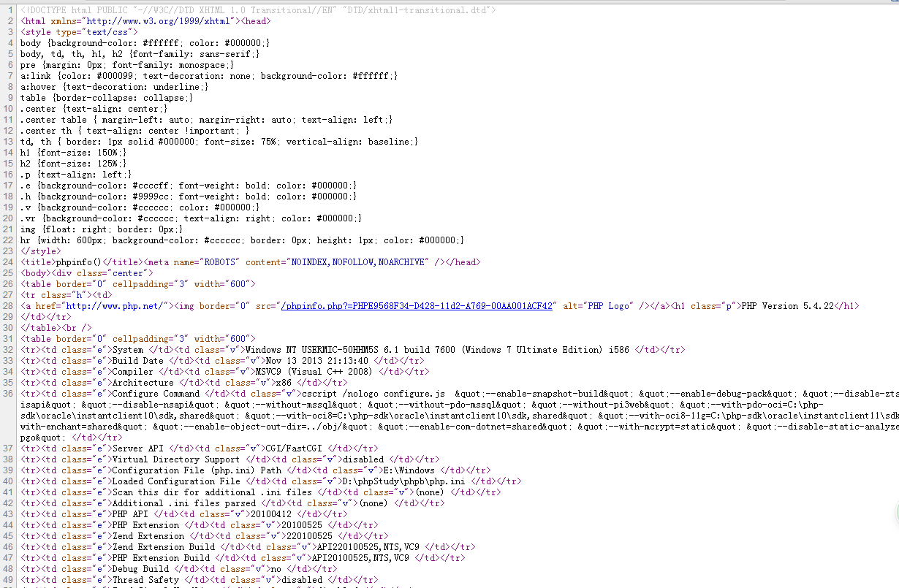Click line number 1 in the gutter
Screen dimensions: 899x588
click(10, 10)
